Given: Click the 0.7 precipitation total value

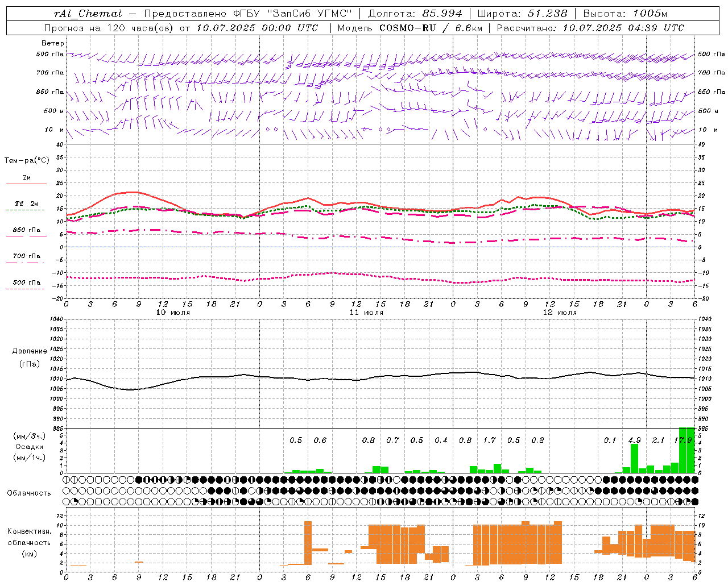Looking at the screenshot, I should [x=393, y=440].
